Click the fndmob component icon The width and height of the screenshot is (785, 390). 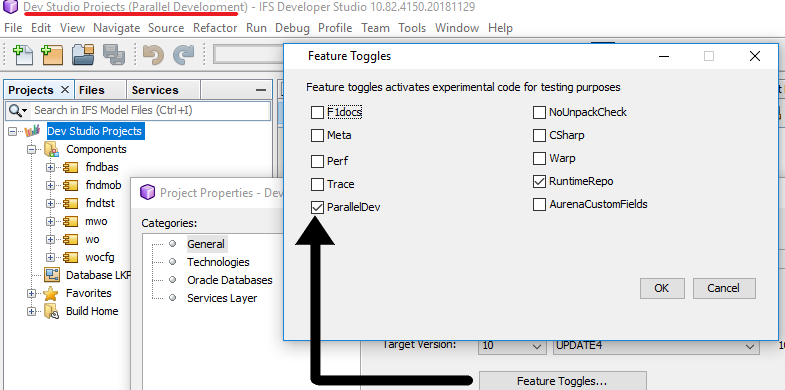point(71,185)
